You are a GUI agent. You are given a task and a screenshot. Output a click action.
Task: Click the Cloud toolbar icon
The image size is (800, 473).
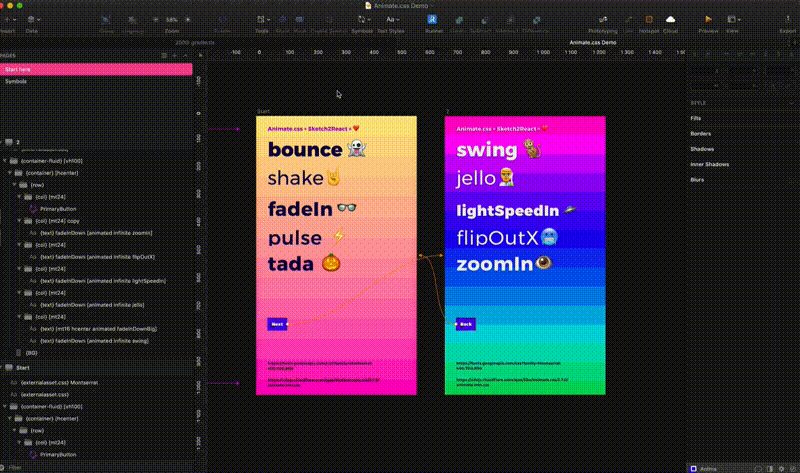[x=670, y=19]
